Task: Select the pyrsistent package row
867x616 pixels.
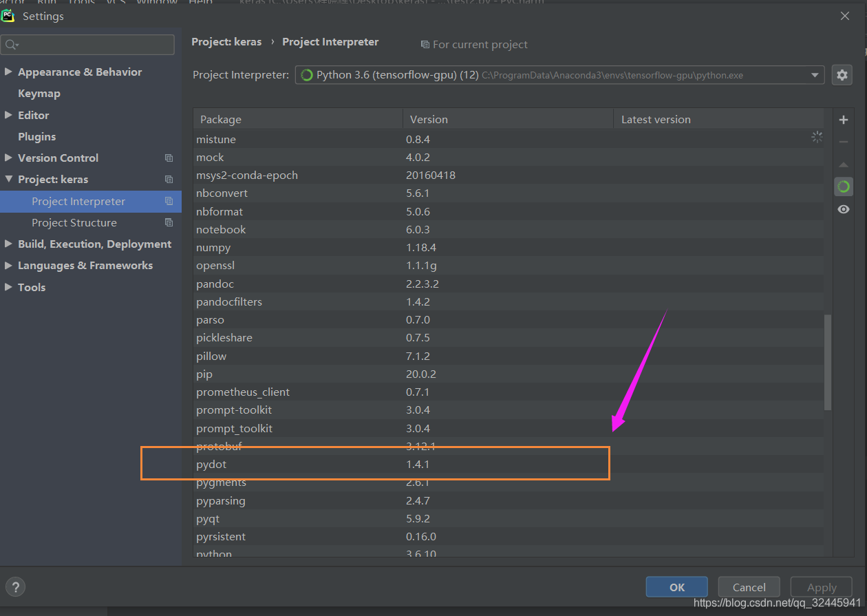Action: [509, 537]
